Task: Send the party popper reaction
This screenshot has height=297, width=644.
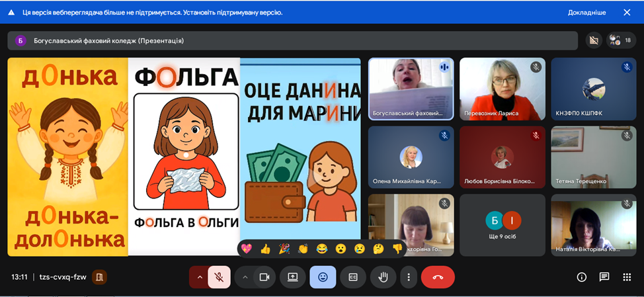Action: point(284,249)
